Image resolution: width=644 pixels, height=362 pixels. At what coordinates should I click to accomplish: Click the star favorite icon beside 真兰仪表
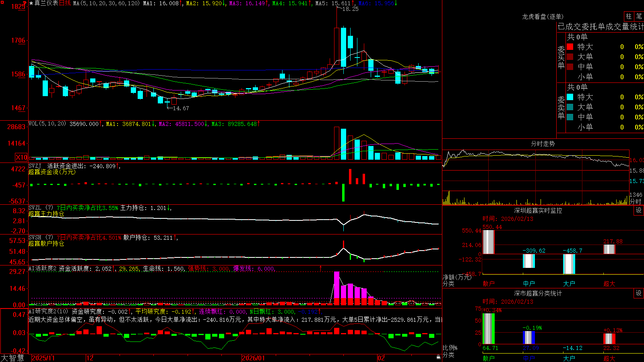(31, 3)
